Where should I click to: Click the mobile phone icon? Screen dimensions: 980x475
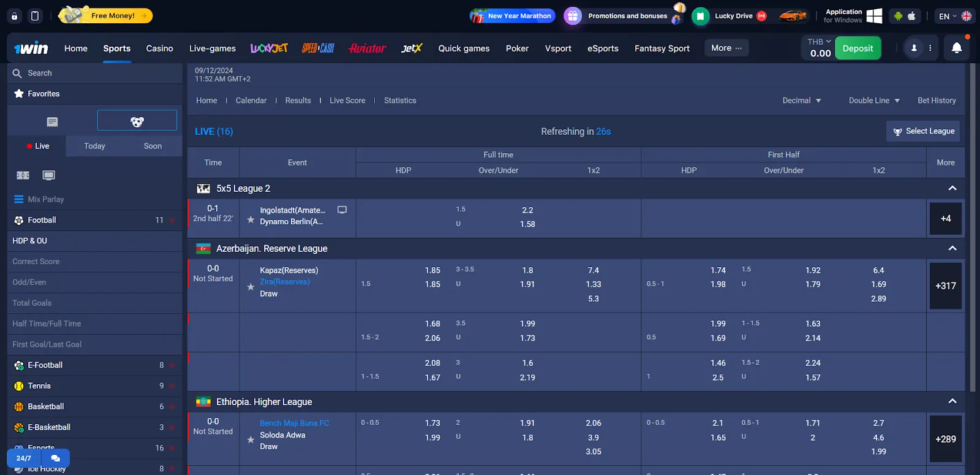[35, 16]
